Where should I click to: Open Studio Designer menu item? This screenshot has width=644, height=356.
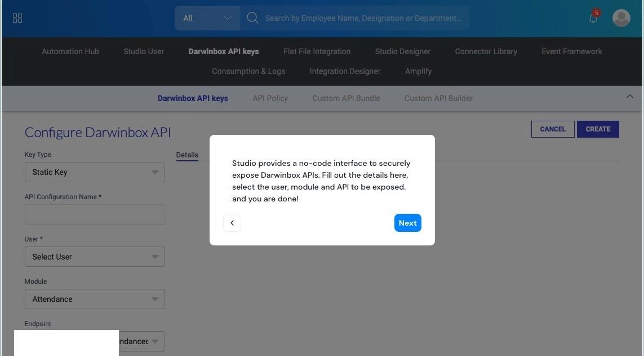click(402, 51)
